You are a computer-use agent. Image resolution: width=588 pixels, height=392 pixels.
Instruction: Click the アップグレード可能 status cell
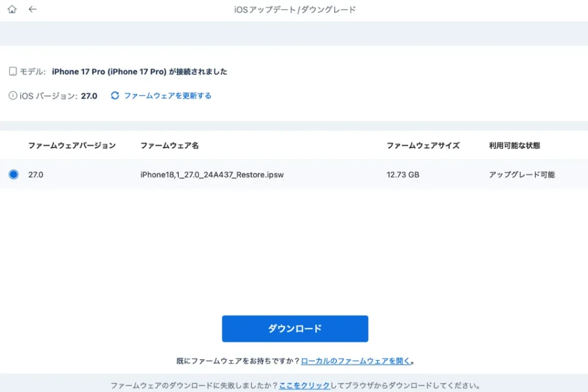coord(521,174)
